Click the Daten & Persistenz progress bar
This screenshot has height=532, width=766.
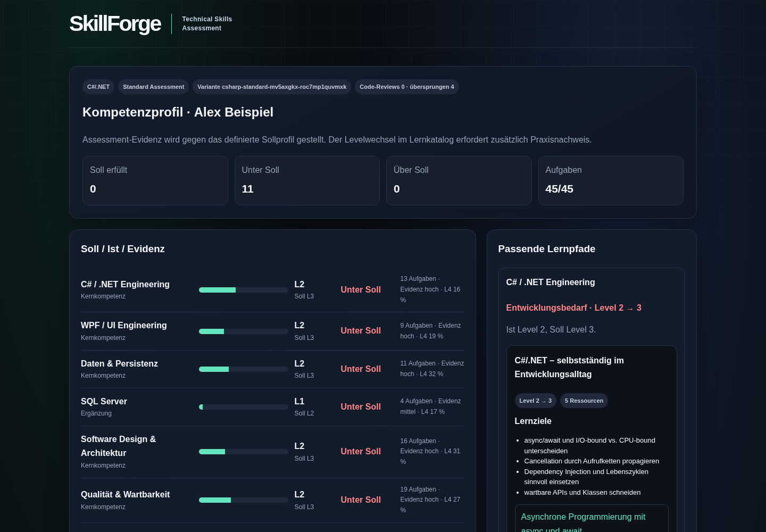244,369
